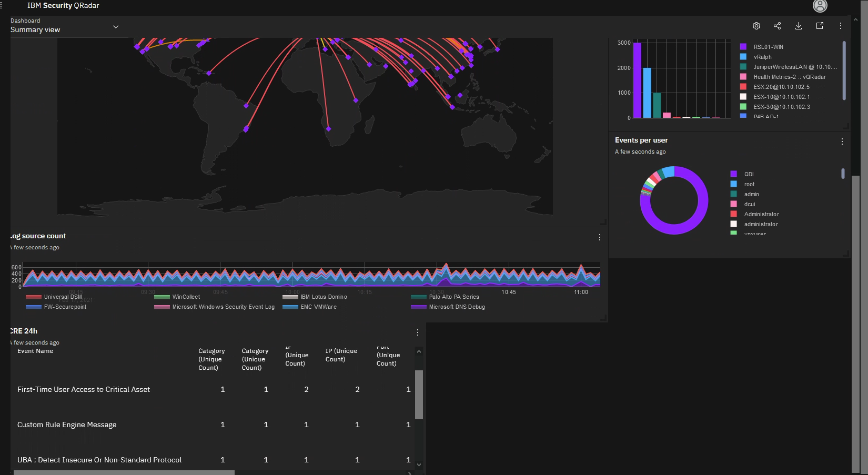Click the QDI legend color swatch
The image size is (868, 475).
pos(734,174)
